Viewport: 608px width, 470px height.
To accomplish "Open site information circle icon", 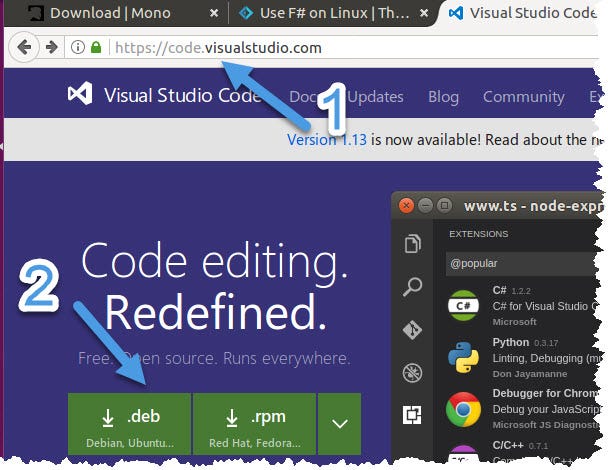I will point(78,47).
